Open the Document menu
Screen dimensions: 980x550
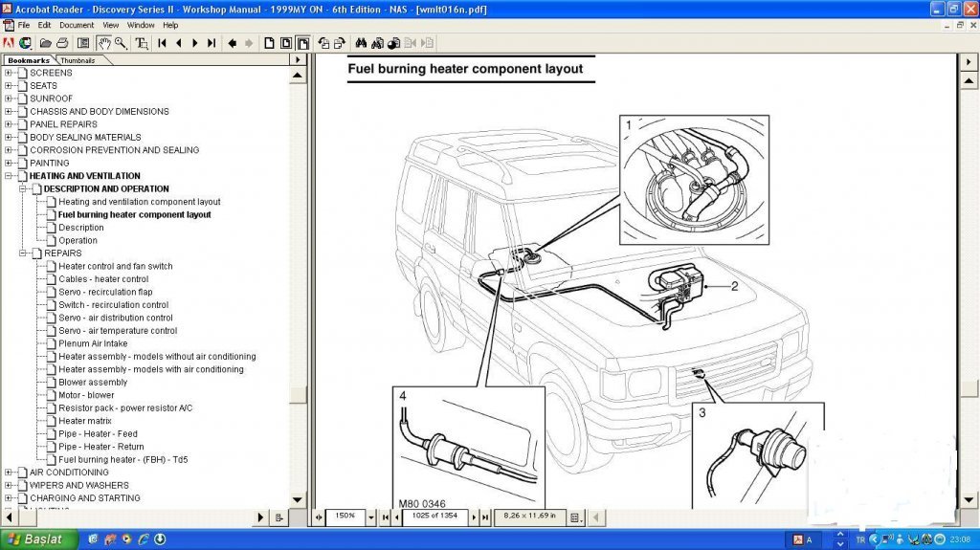coord(77,25)
